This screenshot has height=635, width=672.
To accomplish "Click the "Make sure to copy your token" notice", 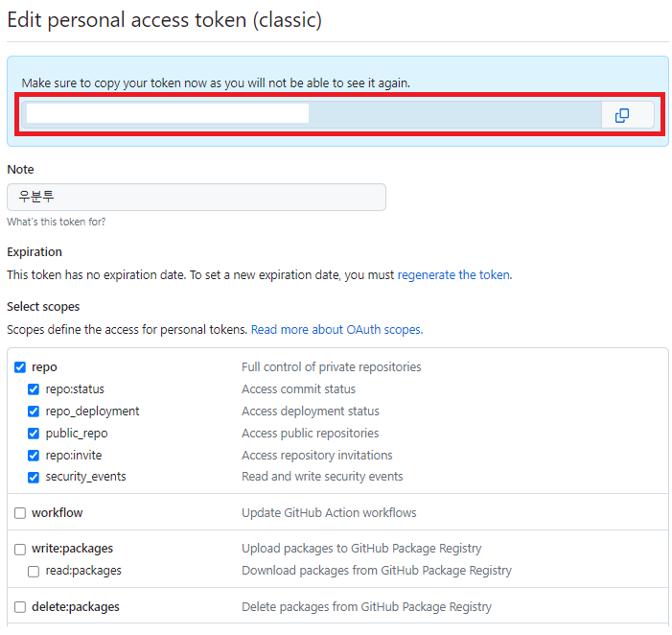I will [x=216, y=82].
